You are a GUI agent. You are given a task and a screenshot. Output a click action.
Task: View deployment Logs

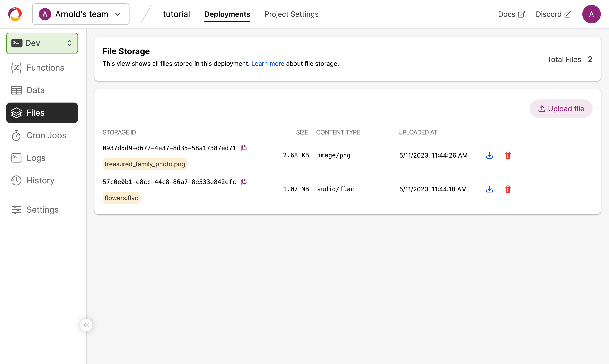tap(36, 158)
